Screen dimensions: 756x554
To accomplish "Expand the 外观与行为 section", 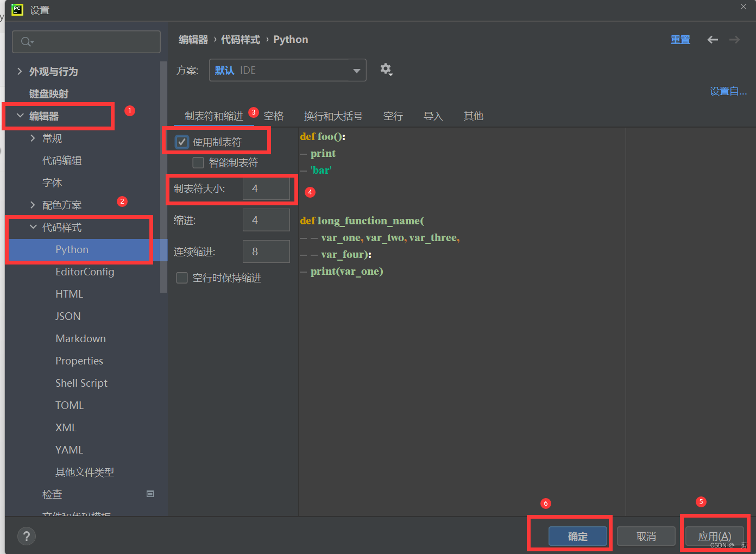I will [x=20, y=71].
